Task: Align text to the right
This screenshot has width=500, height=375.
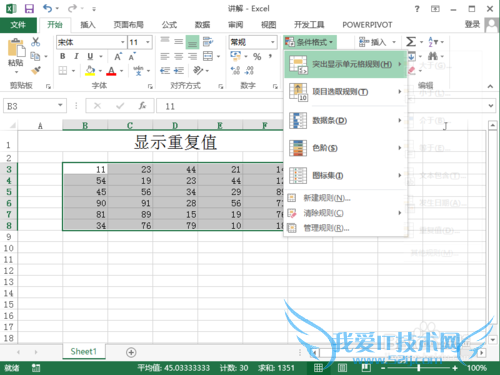Action: point(192,56)
